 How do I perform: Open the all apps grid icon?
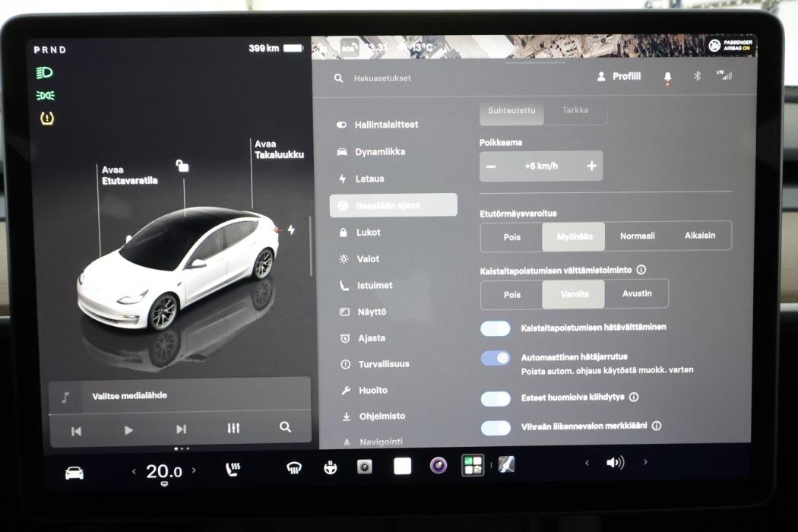coord(473,465)
